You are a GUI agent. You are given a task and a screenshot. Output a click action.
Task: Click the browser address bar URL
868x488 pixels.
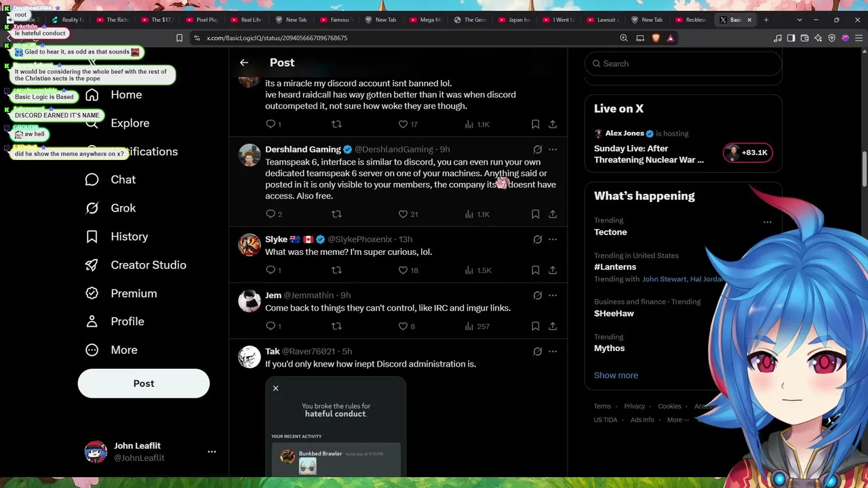coord(277,38)
